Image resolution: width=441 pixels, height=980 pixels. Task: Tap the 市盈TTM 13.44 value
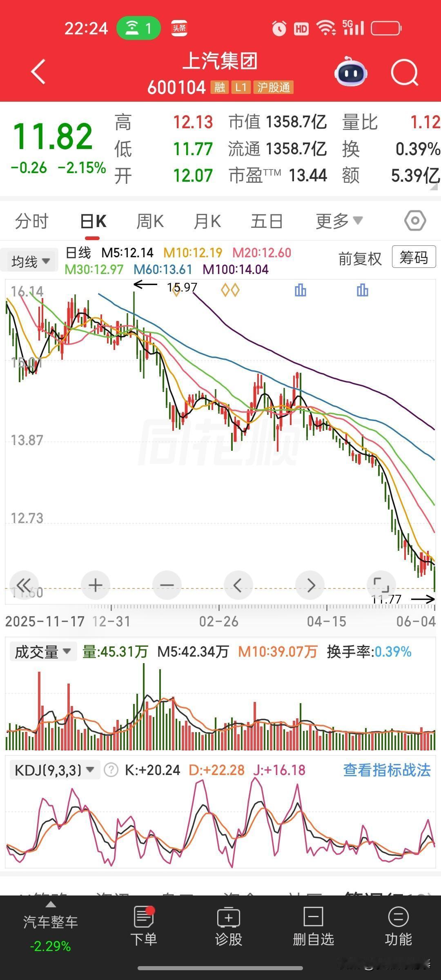click(x=278, y=176)
